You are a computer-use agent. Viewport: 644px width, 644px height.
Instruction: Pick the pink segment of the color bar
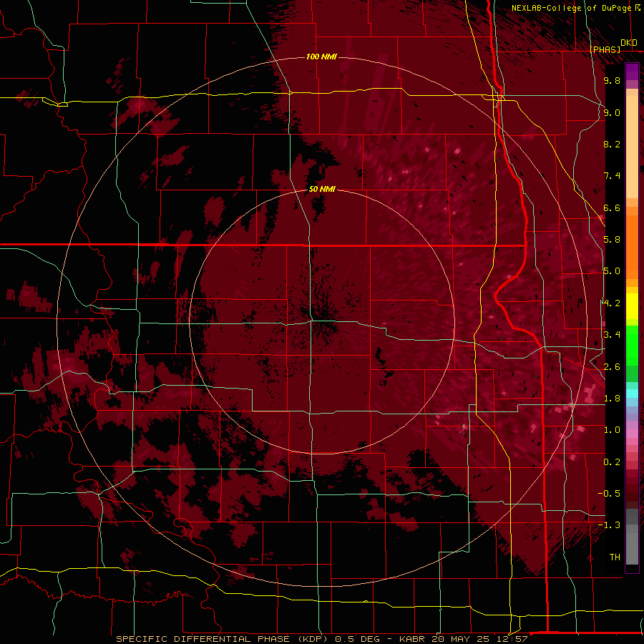coord(632,434)
